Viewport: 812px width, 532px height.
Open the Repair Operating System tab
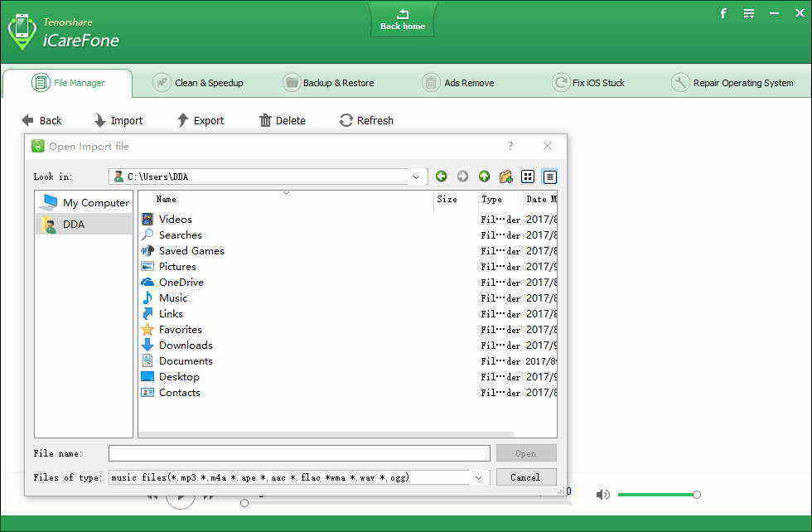[732, 83]
